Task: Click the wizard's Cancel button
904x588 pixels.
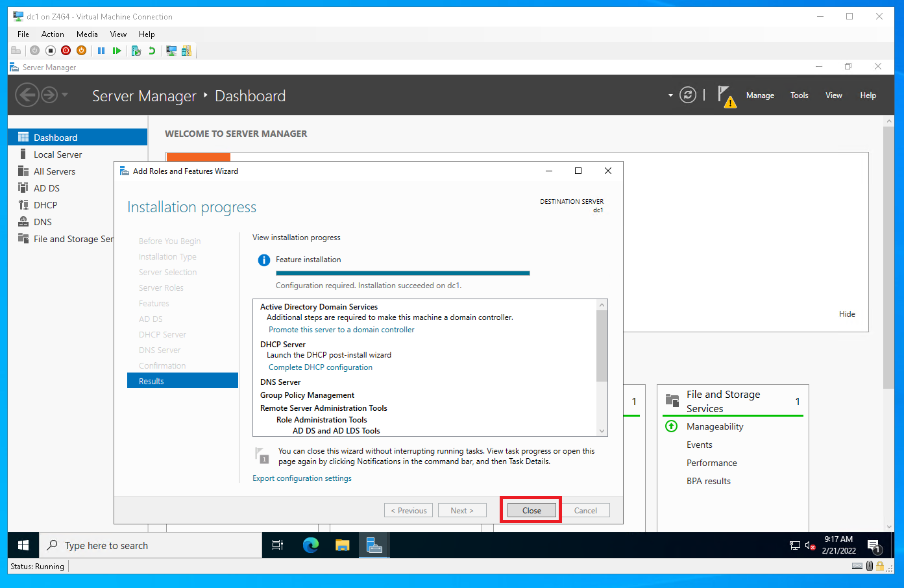Action: [x=585, y=510]
